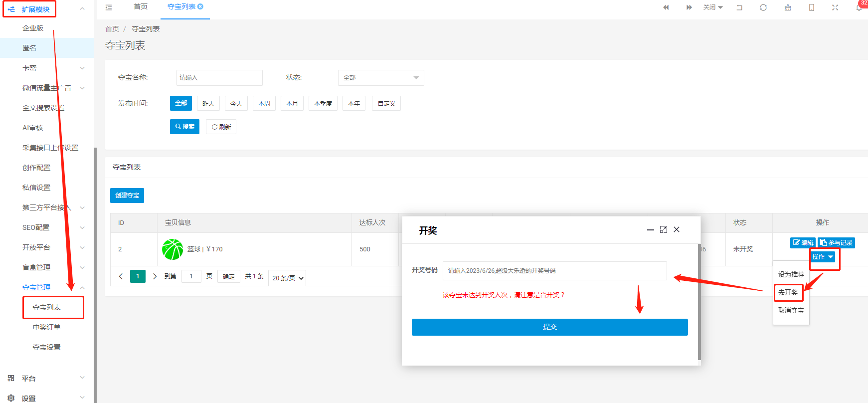Focus the 夺宝名称 input field
Image resolution: width=868 pixels, height=403 pixels.
tap(219, 78)
